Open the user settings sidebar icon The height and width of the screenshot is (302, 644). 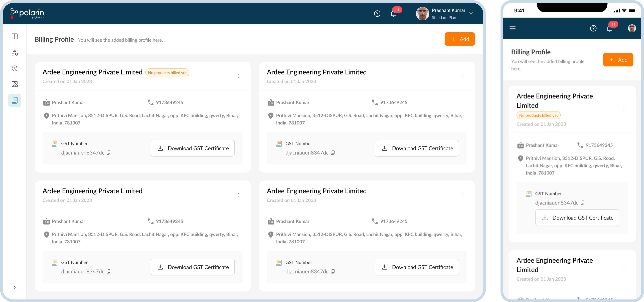coord(15,84)
